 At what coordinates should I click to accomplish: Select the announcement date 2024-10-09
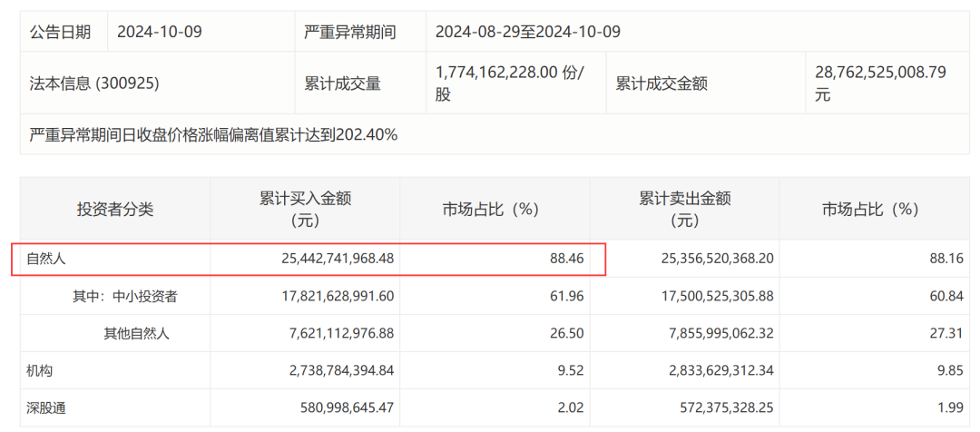[x=160, y=32]
